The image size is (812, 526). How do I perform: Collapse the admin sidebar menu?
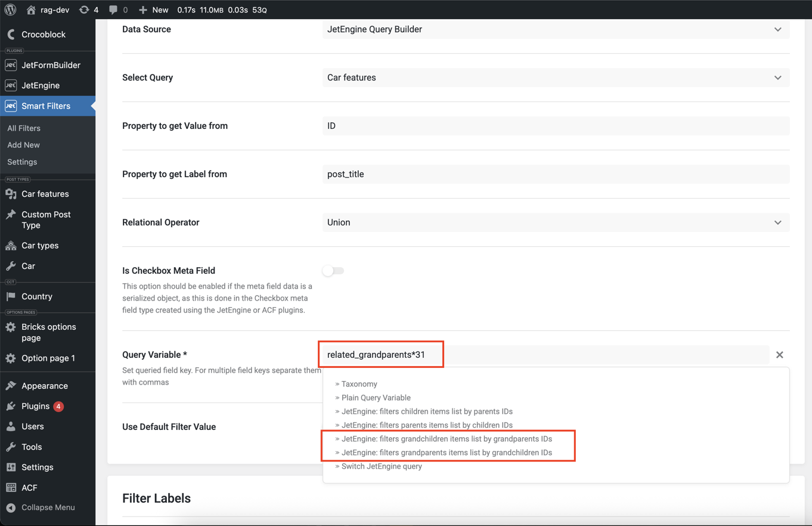click(x=48, y=508)
